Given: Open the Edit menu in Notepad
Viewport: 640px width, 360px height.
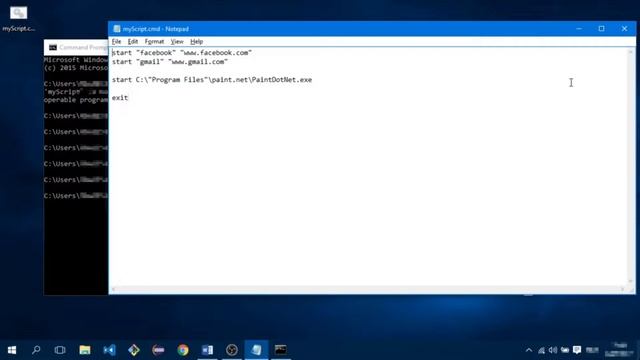Looking at the screenshot, I should click(x=133, y=42).
